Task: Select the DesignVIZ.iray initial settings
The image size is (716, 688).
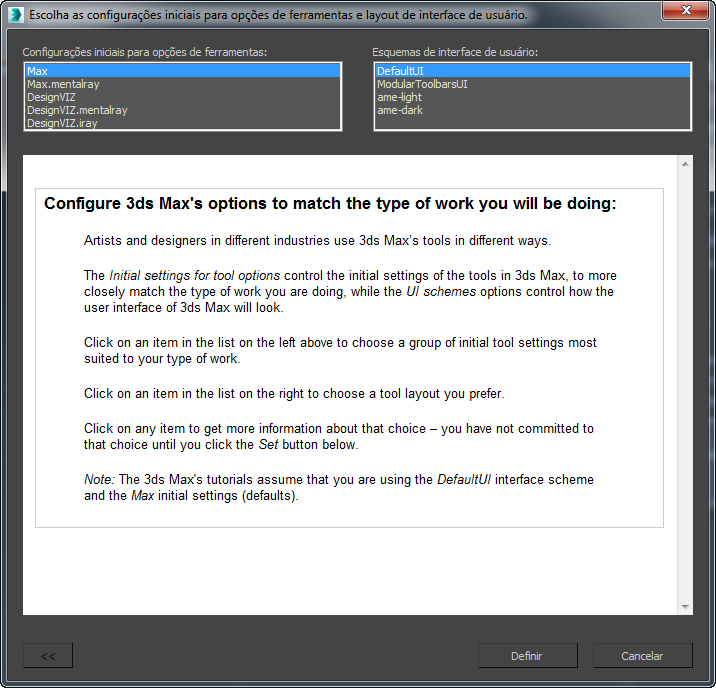Action: [183, 123]
